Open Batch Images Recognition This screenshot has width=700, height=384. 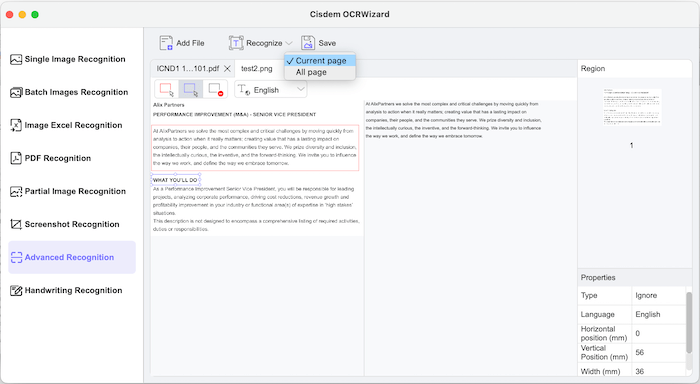[69, 92]
